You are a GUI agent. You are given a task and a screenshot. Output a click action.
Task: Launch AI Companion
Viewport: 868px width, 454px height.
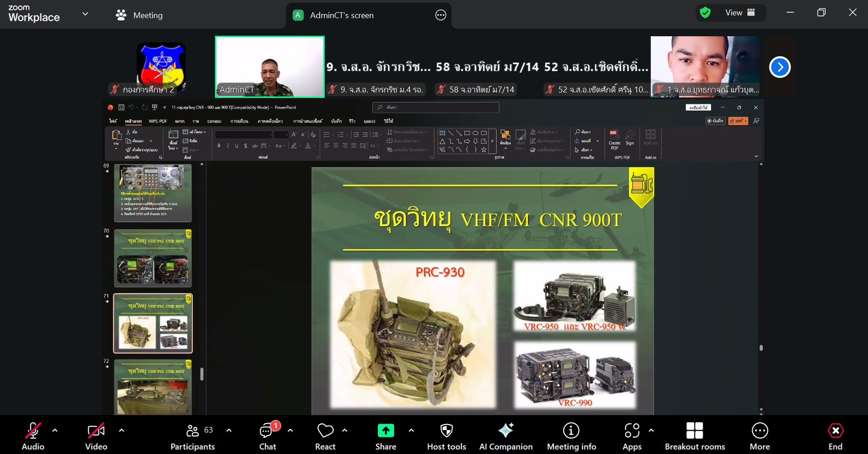(x=505, y=436)
